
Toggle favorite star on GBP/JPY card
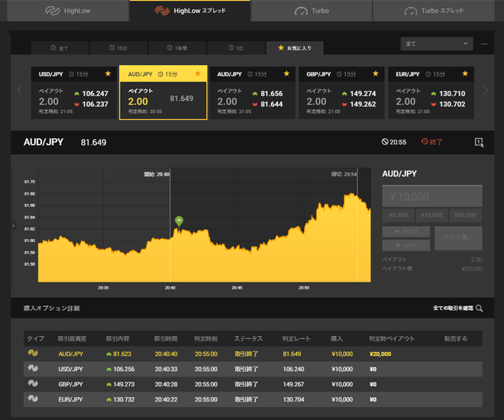[376, 73]
